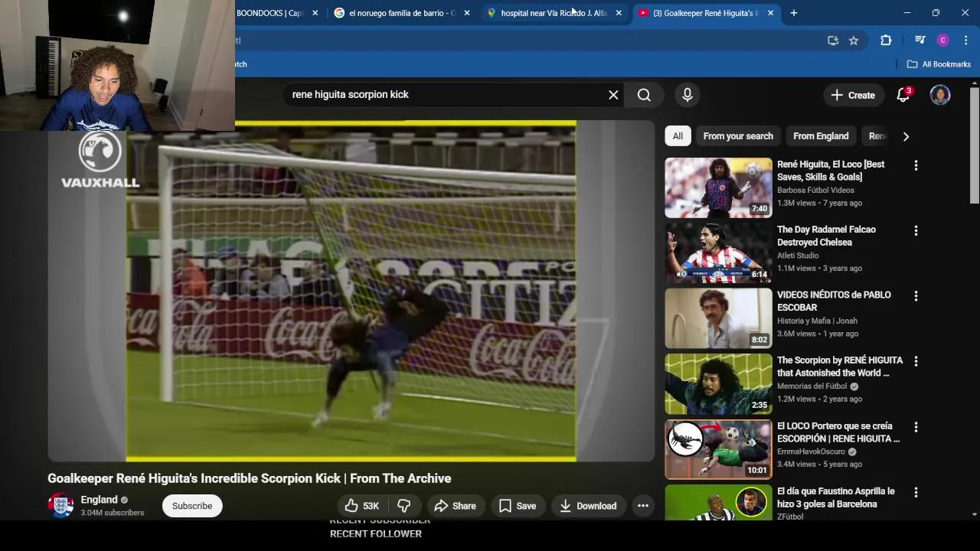Image resolution: width=980 pixels, height=551 pixels.
Task: Click title The Day Radamel Falcao Destroyed Chelsea
Action: 826,236
